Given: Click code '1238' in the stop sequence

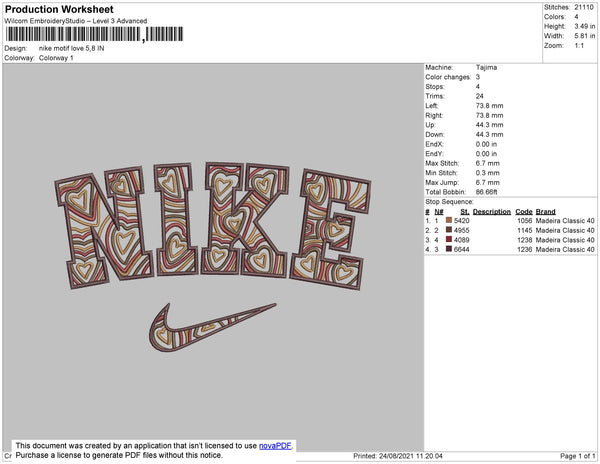Looking at the screenshot, I should 525,240.
